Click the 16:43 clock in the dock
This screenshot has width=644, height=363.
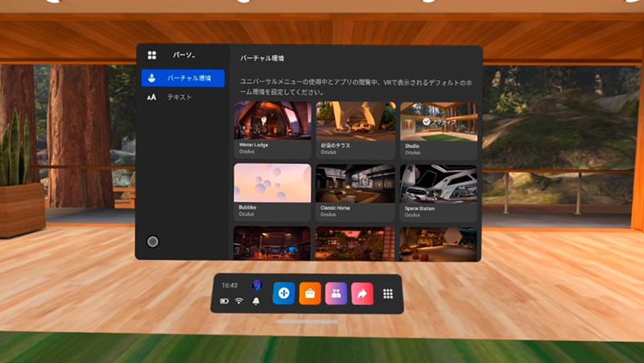pyautogui.click(x=229, y=285)
